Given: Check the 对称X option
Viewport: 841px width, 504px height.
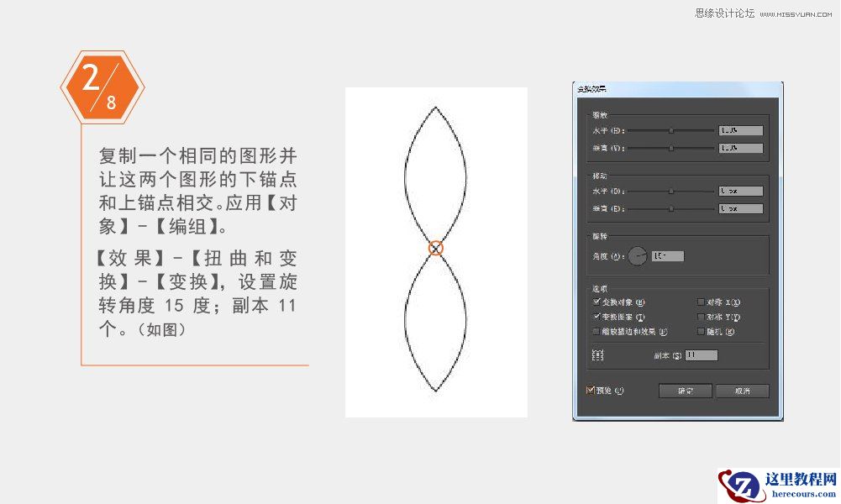Looking at the screenshot, I should (701, 302).
